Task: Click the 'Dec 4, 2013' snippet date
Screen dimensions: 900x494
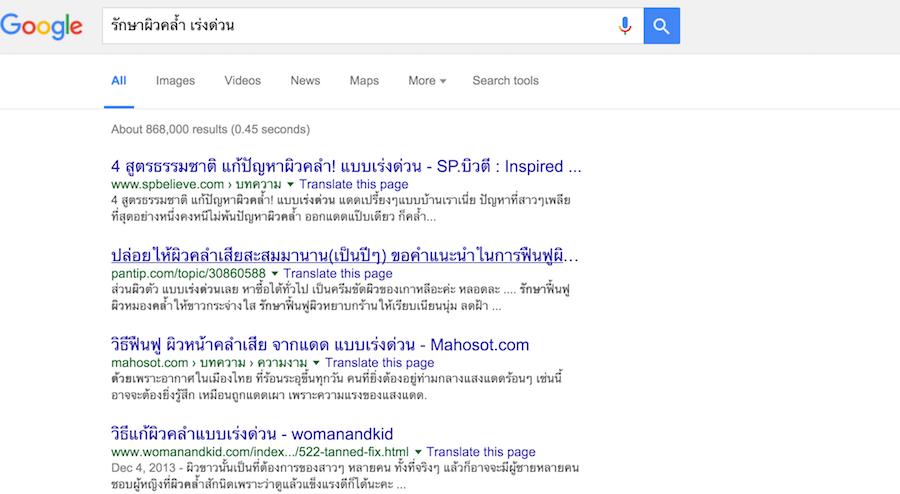Action: click(x=143, y=468)
